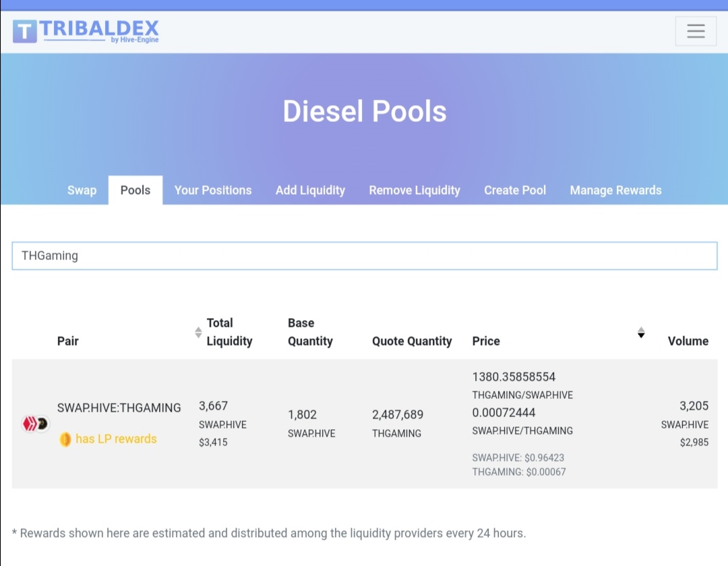This screenshot has height=566, width=728.
Task: Open the Remove Liquidity tab
Action: click(415, 190)
